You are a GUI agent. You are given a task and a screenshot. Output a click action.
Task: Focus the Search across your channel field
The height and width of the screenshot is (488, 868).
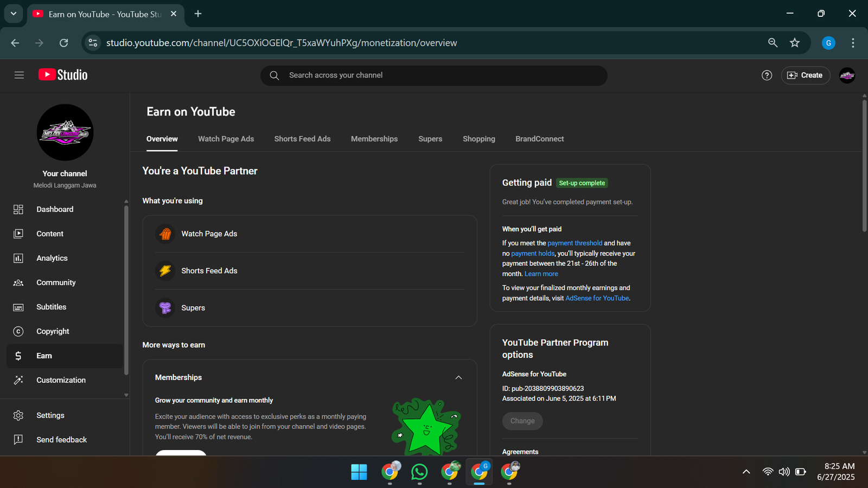(x=434, y=75)
